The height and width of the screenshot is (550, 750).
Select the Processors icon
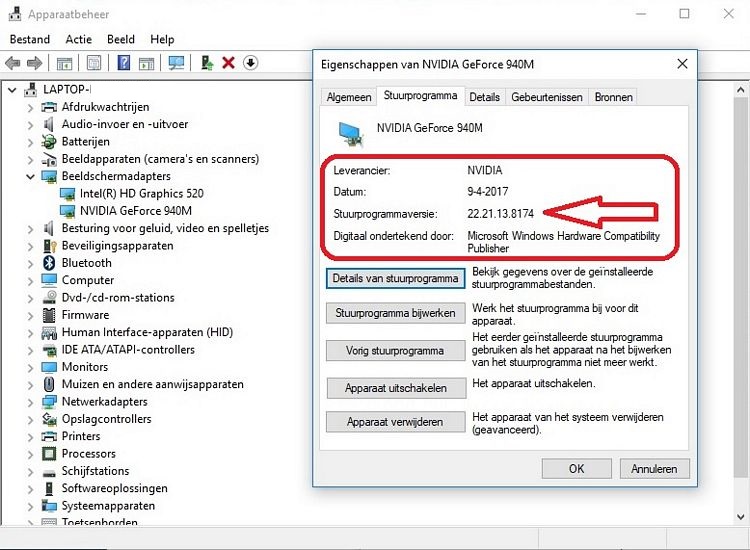(x=49, y=453)
